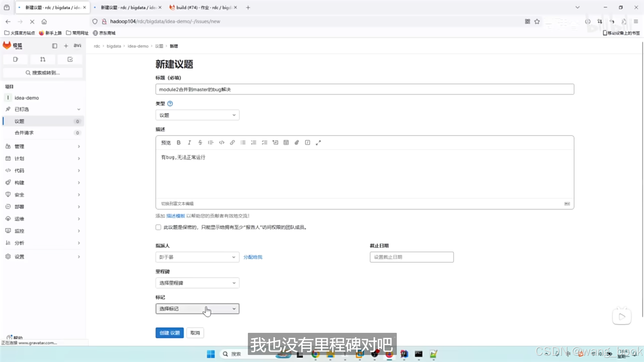644x362 pixels.
Task: Click the Preview button in editor
Action: (166, 142)
